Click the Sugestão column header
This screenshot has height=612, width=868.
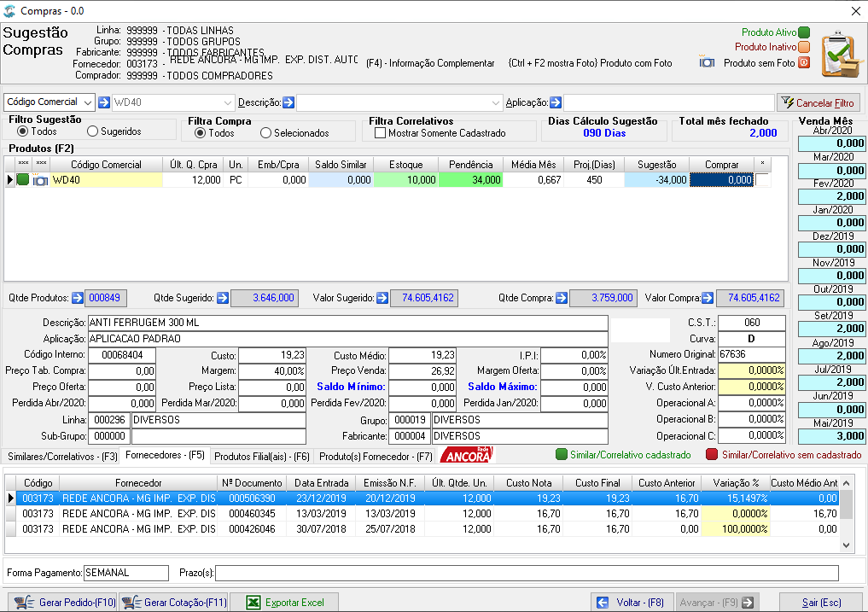[x=656, y=165]
